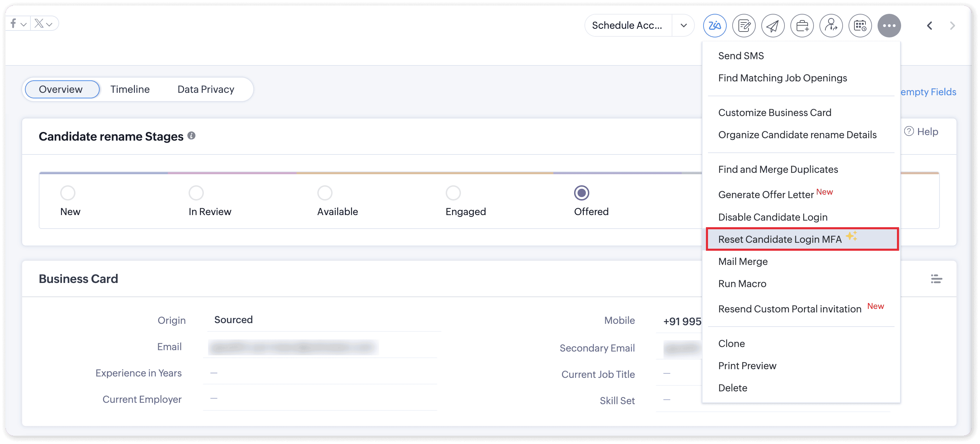Click the add note pencil icon
The width and height of the screenshot is (980, 444).
pyautogui.click(x=743, y=26)
